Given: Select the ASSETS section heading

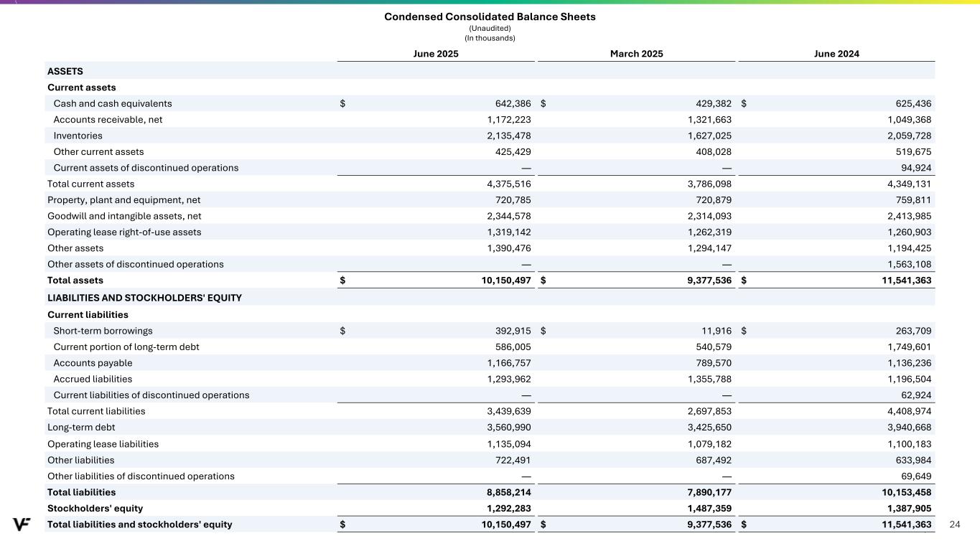Looking at the screenshot, I should point(65,71).
